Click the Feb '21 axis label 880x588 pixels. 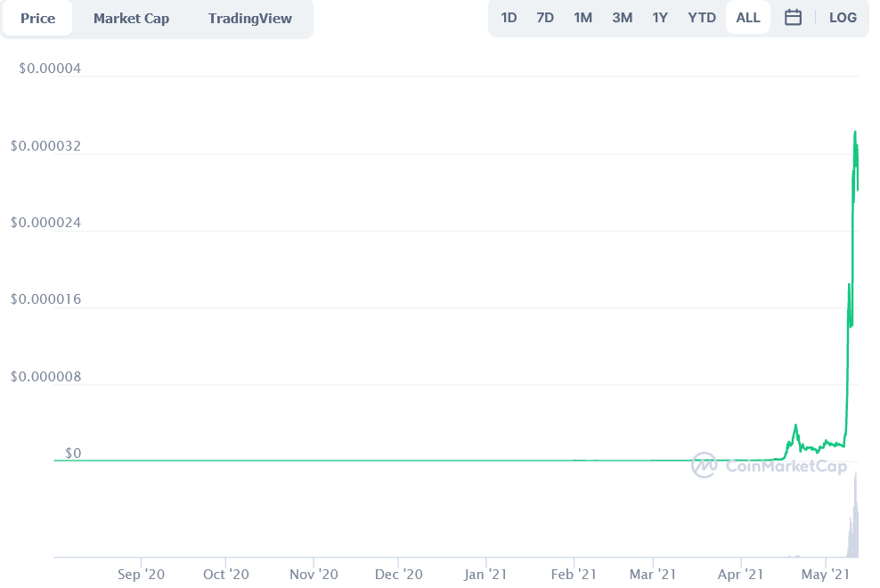click(574, 574)
